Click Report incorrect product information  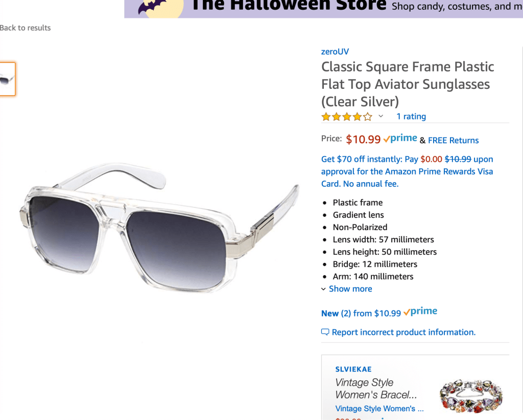coord(403,332)
